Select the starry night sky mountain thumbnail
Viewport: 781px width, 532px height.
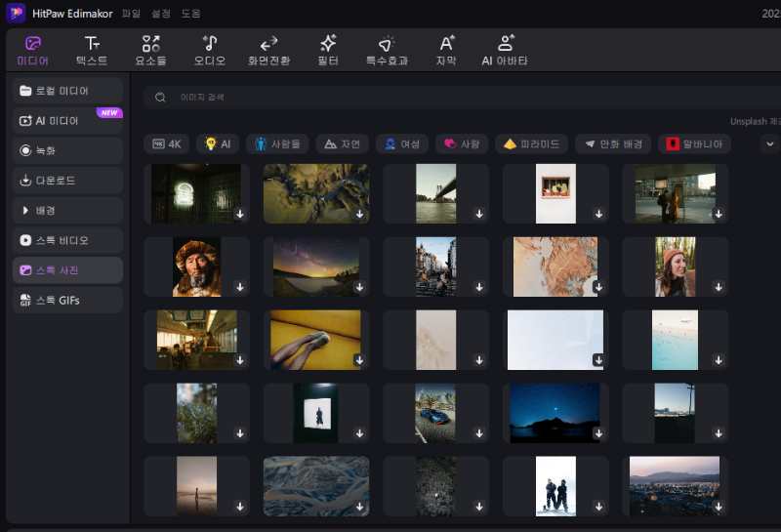click(x=555, y=412)
